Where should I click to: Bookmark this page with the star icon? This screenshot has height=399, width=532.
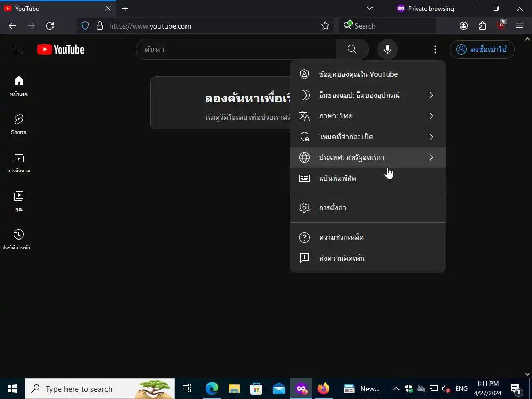click(325, 26)
